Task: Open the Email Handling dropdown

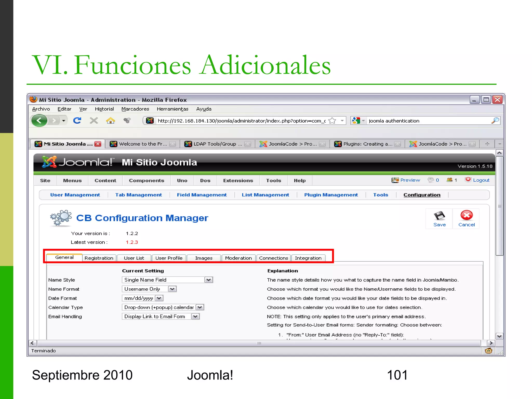Action: tap(195, 316)
